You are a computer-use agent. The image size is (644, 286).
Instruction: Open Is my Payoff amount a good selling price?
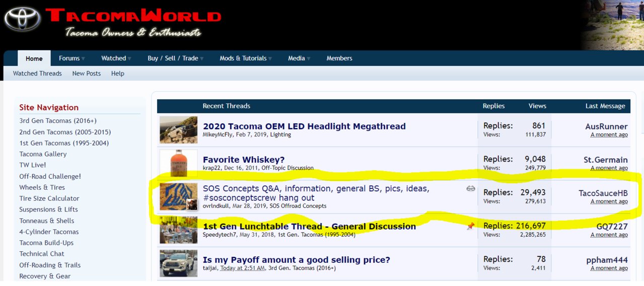click(x=297, y=260)
